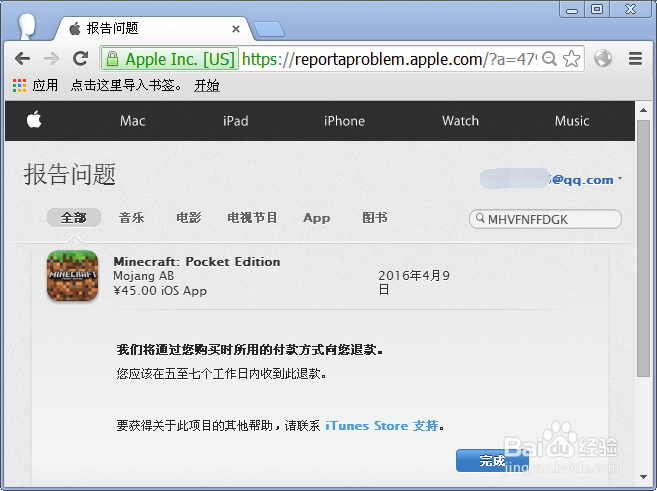Select the 全部 filter tab
657x491 pixels.
coord(74,217)
